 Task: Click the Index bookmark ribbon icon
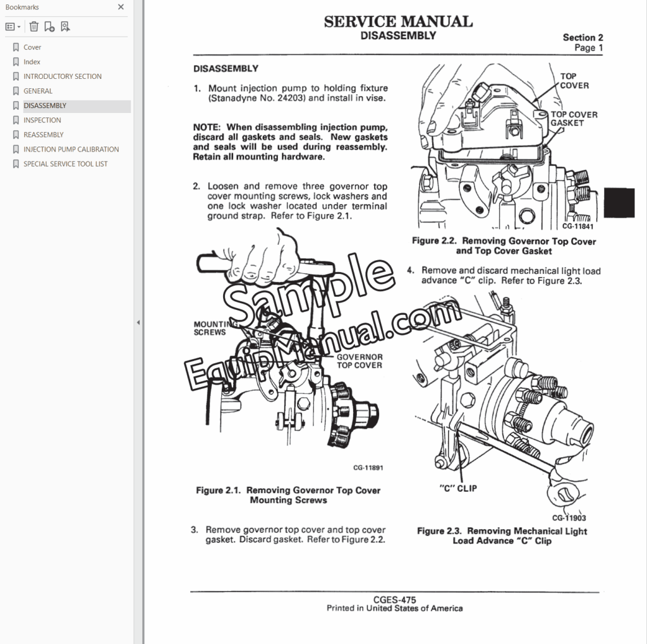click(16, 62)
